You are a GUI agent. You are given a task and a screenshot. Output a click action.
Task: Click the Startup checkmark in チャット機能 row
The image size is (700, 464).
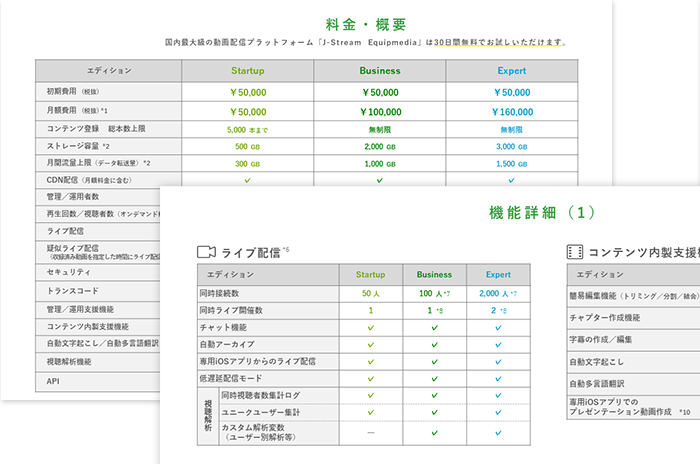tap(371, 328)
